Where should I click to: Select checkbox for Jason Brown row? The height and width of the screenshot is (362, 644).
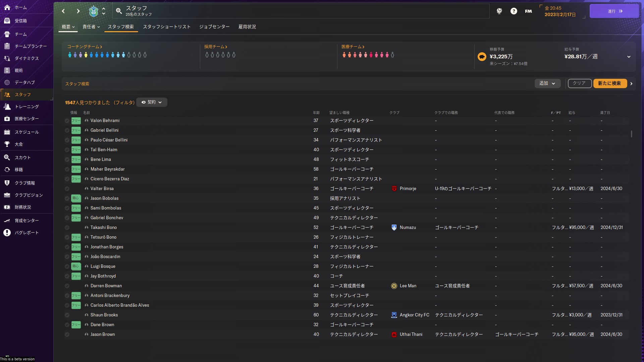[x=67, y=335]
